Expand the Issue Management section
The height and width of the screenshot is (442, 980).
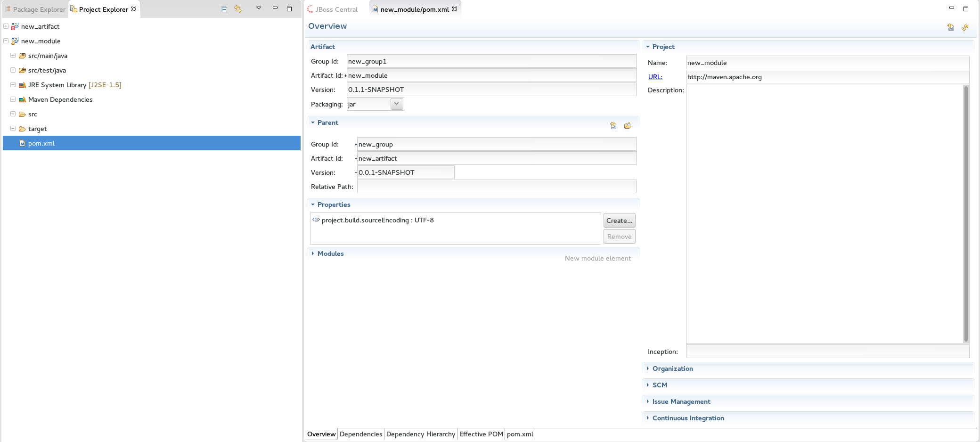[x=648, y=401]
